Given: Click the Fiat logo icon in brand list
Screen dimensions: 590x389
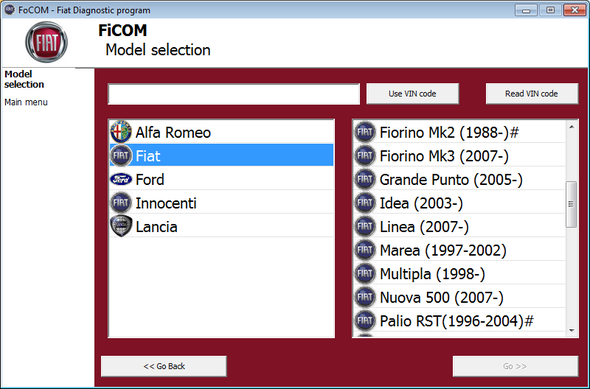Looking at the screenshot, I should 121,155.
